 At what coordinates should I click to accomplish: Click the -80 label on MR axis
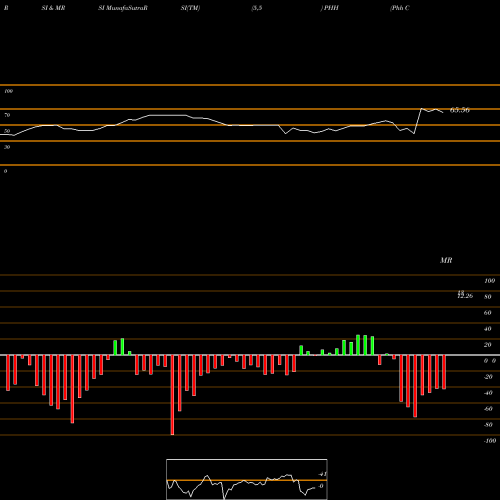tap(488, 425)
